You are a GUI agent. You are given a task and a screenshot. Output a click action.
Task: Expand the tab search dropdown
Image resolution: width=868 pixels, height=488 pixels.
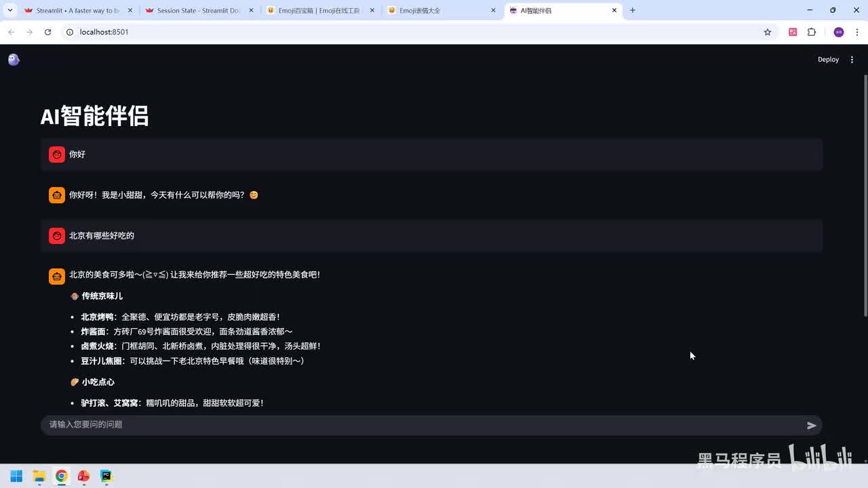(9, 10)
